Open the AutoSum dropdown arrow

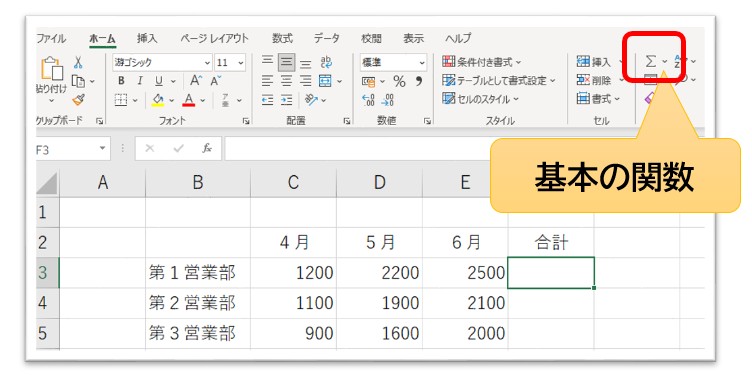point(665,61)
